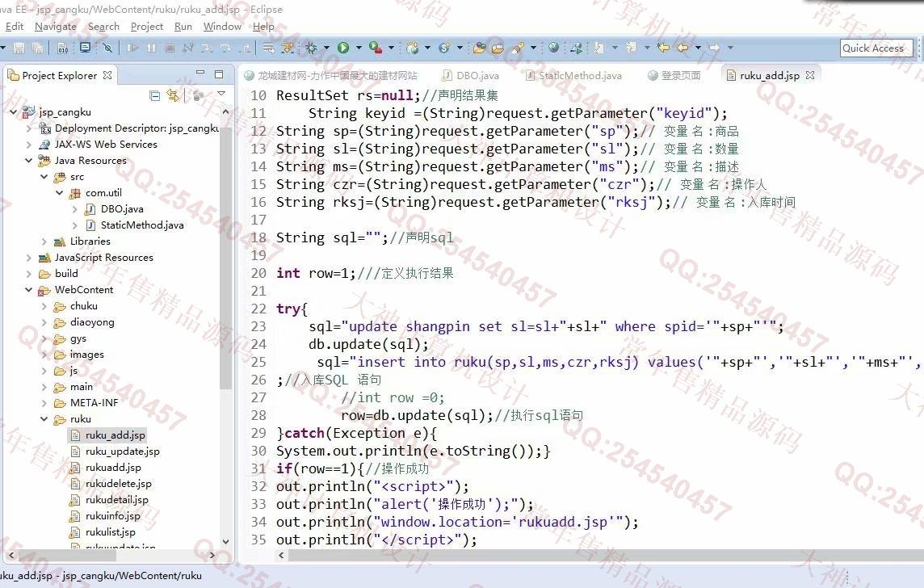The height and width of the screenshot is (588, 924).
Task: Click the Quick Access field
Action: [876, 48]
